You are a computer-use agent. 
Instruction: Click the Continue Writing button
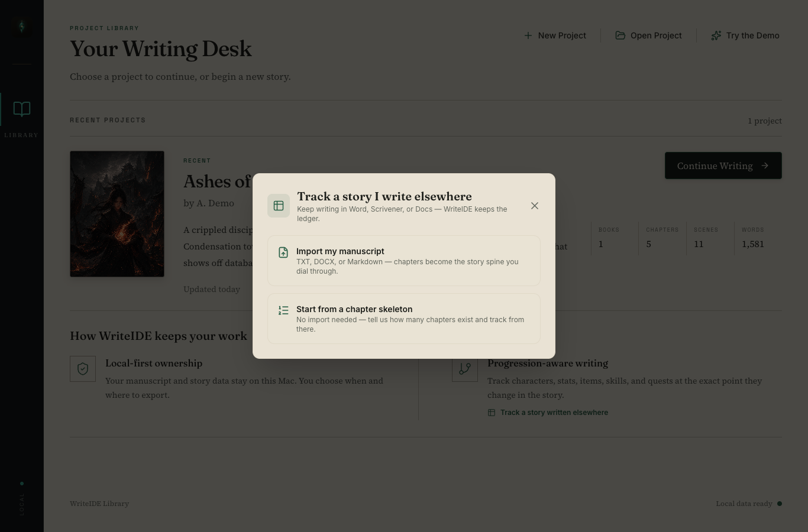tap(723, 166)
